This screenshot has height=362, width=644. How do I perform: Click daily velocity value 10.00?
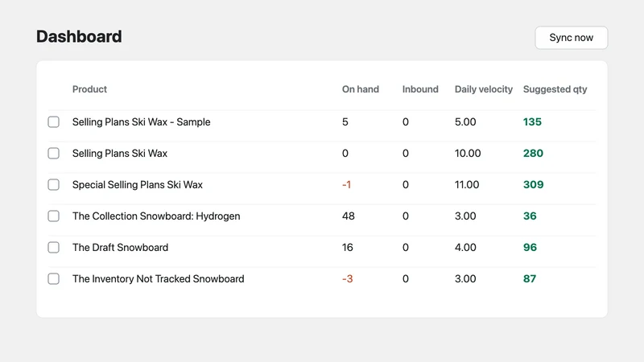click(x=468, y=153)
